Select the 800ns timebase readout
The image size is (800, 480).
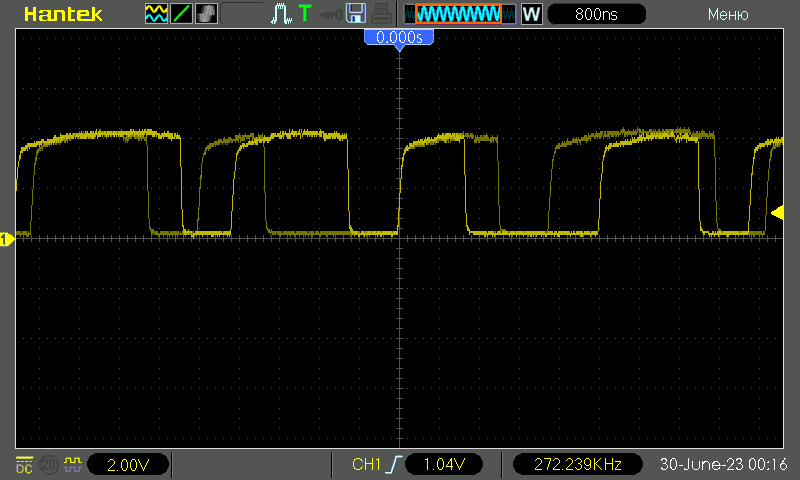596,15
